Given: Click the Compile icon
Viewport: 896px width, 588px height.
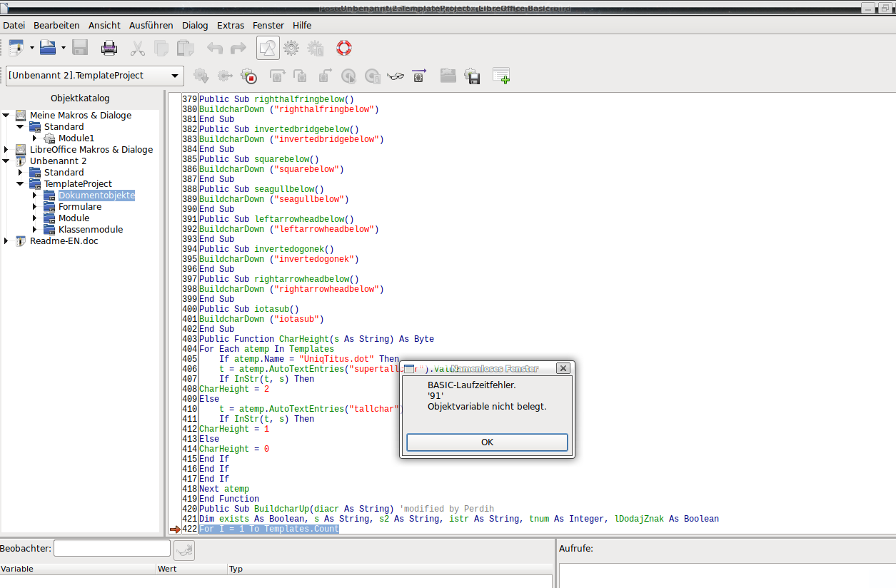Looking at the screenshot, I should click(x=201, y=76).
